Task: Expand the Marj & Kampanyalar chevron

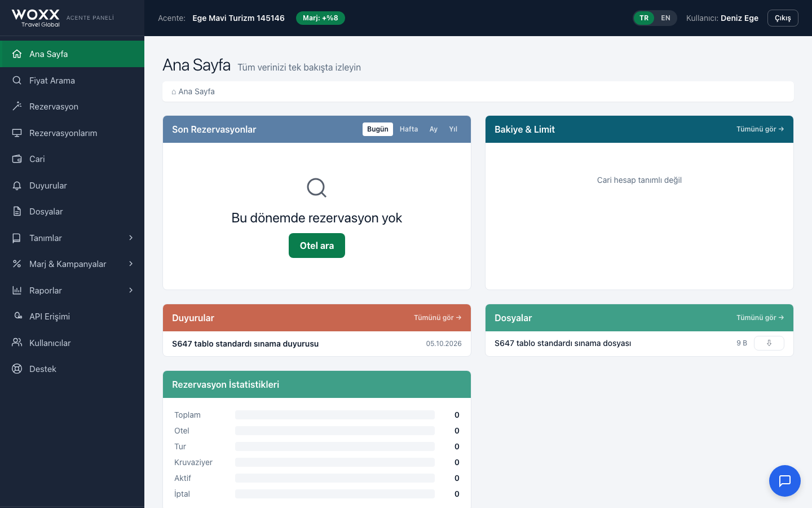Action: click(x=131, y=264)
